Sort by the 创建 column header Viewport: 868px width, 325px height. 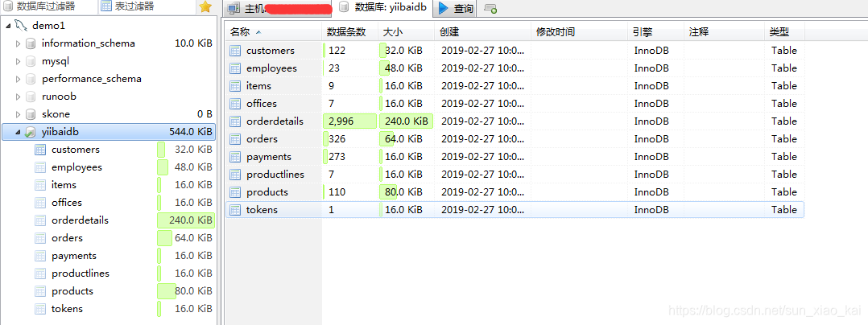(483, 32)
